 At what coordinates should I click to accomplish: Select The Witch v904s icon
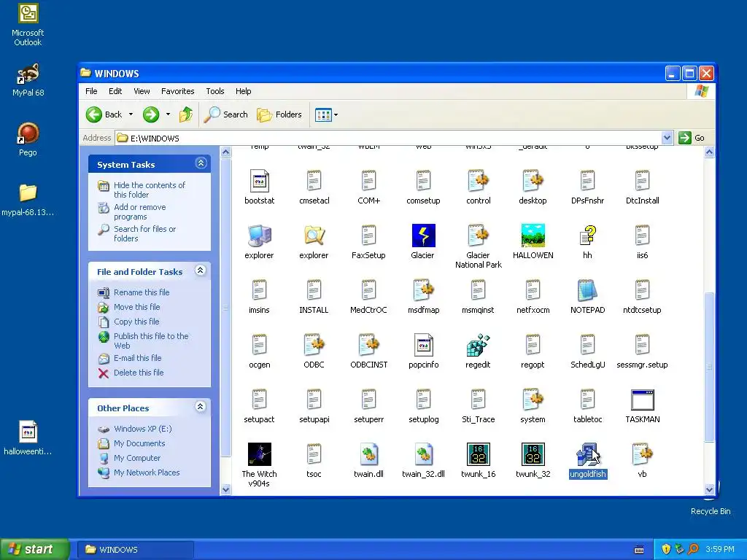pyautogui.click(x=259, y=454)
